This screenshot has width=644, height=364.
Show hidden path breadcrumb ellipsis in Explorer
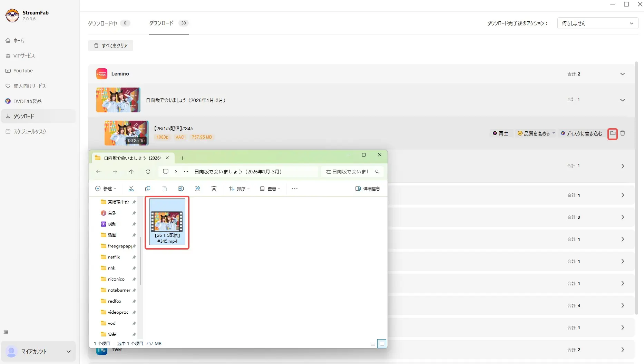186,172
